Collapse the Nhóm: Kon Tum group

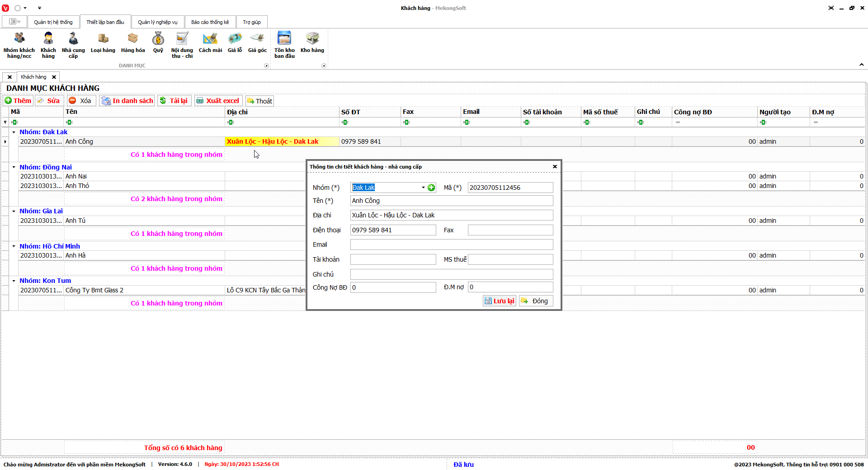(x=14, y=281)
